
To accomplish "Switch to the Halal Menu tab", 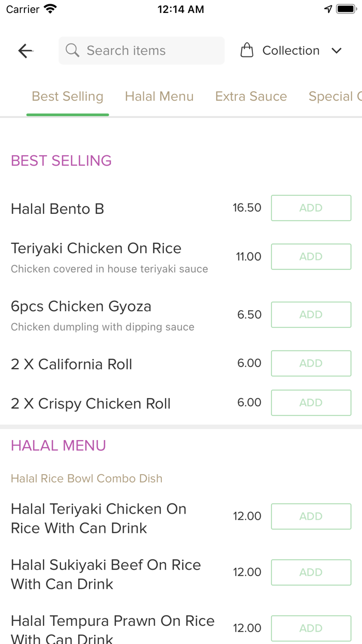I will coord(159,96).
